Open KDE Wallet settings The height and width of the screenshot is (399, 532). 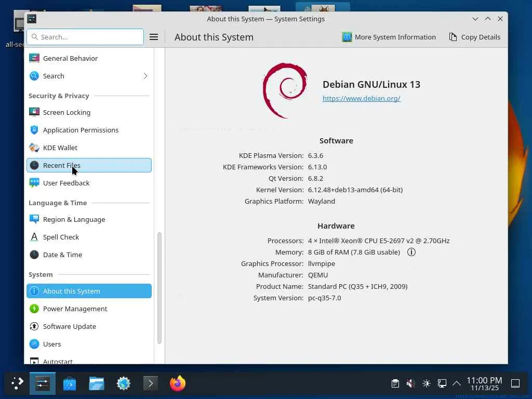89,148
